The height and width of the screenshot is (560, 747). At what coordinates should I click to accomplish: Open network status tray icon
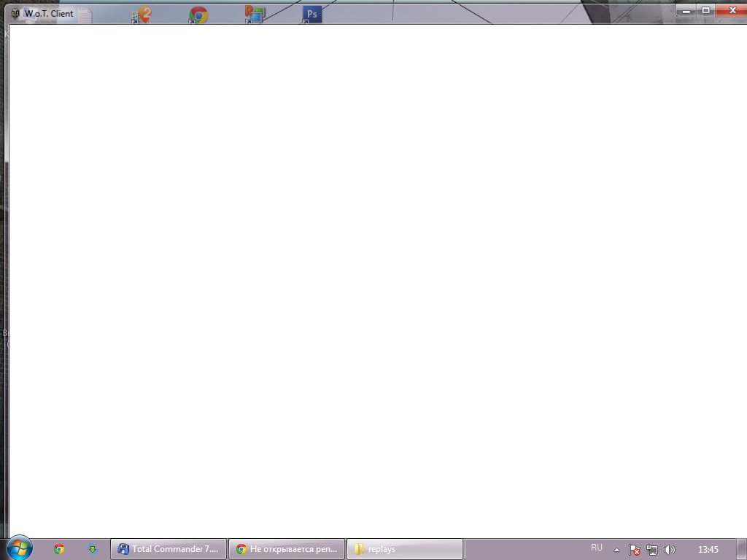651,550
